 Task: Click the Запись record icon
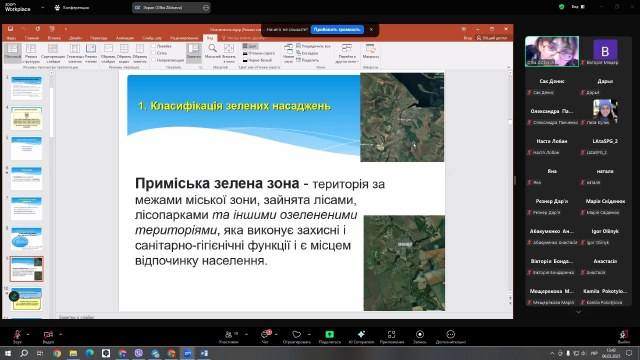tap(420, 334)
